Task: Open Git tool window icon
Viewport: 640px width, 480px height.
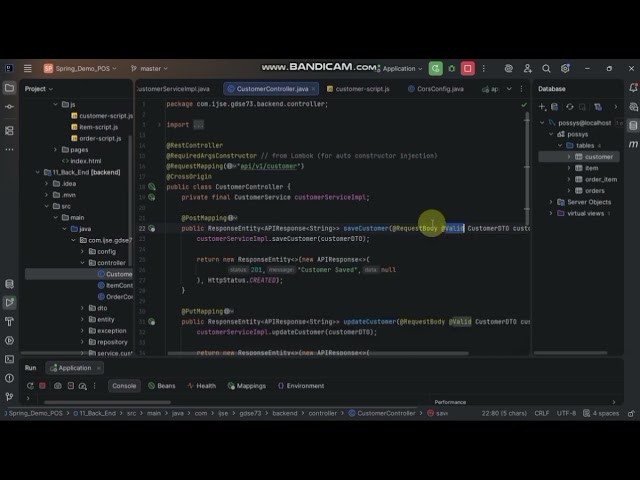Action: (9, 396)
